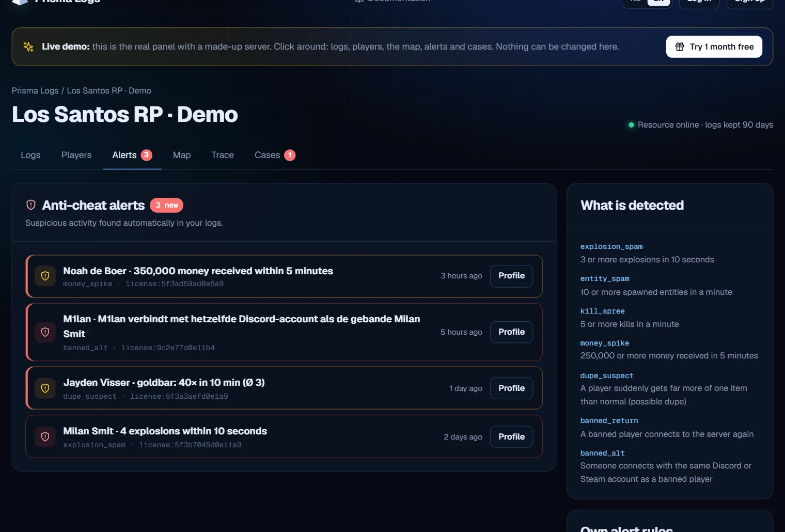
Task: Open the Trace tab
Action: click(223, 155)
